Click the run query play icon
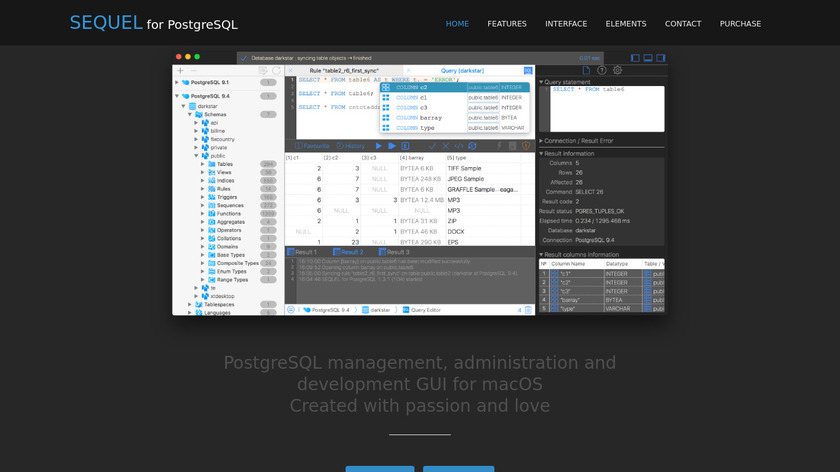The width and height of the screenshot is (840, 472). click(x=379, y=146)
